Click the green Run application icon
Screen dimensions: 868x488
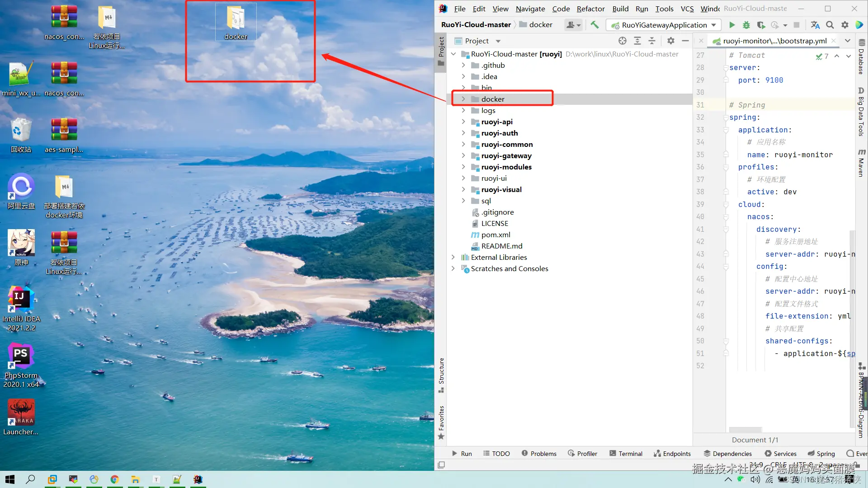click(x=732, y=25)
